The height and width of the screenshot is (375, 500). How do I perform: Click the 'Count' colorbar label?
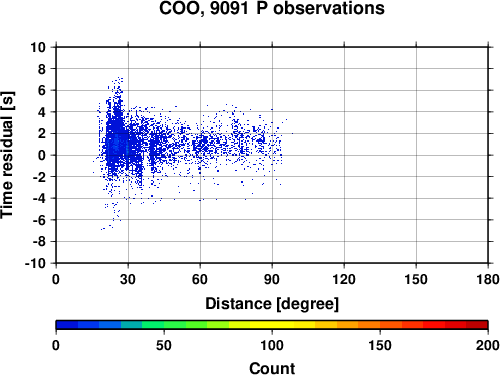click(x=272, y=368)
